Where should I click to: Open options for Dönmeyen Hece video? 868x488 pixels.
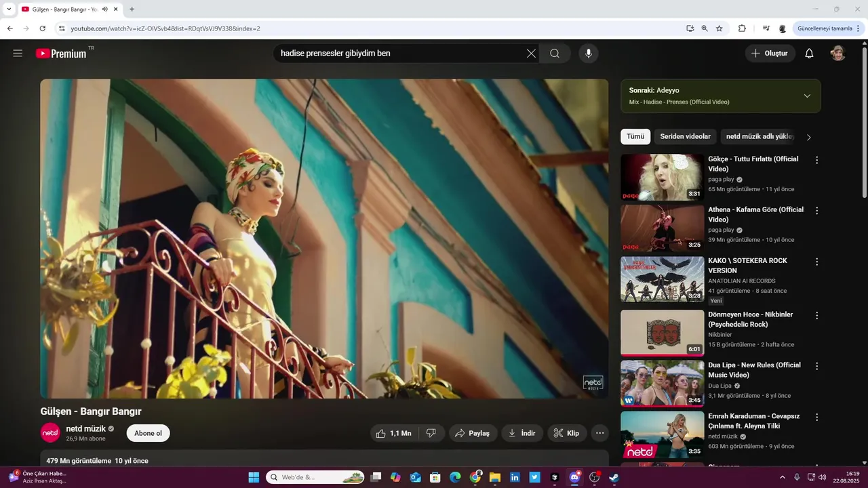(816, 316)
